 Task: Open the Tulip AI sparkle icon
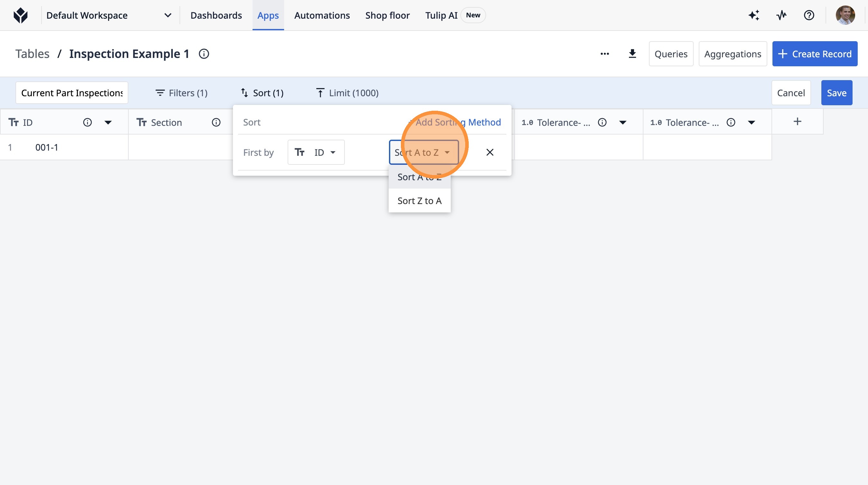(754, 15)
